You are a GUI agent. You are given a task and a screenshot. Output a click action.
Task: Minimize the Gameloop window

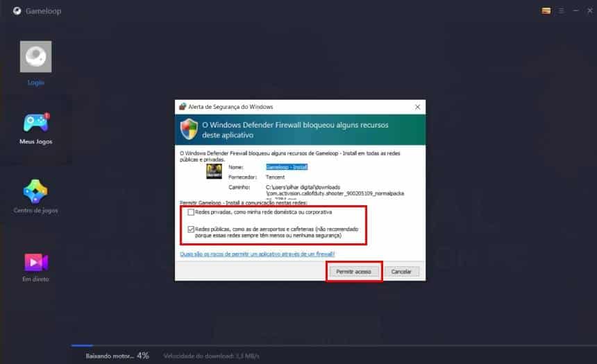tap(575, 10)
